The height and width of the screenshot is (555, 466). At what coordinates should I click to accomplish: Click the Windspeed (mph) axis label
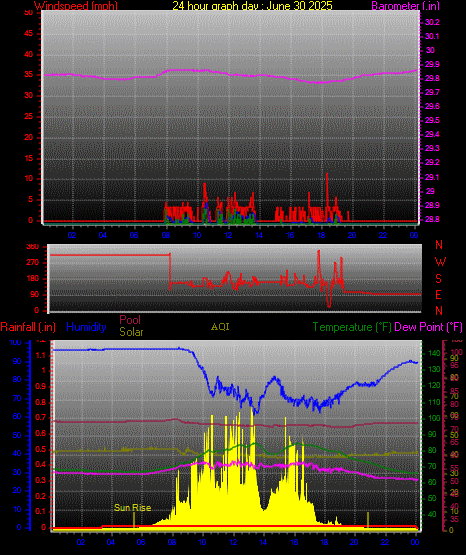click(x=76, y=6)
